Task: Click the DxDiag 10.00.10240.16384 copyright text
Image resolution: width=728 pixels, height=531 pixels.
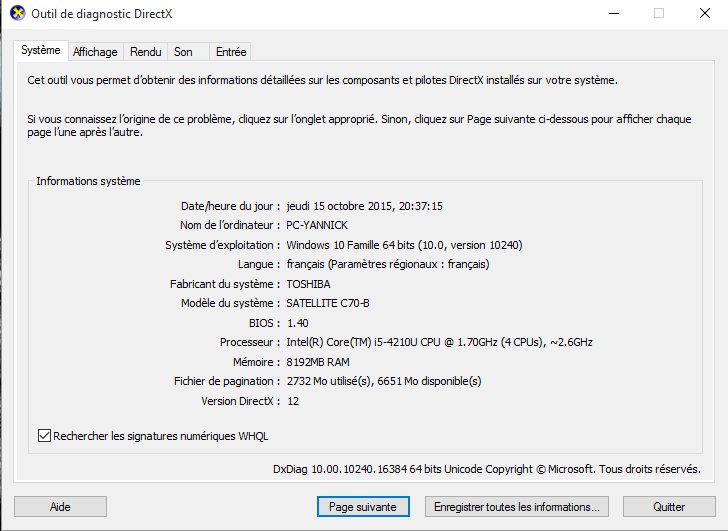Action: (487, 469)
